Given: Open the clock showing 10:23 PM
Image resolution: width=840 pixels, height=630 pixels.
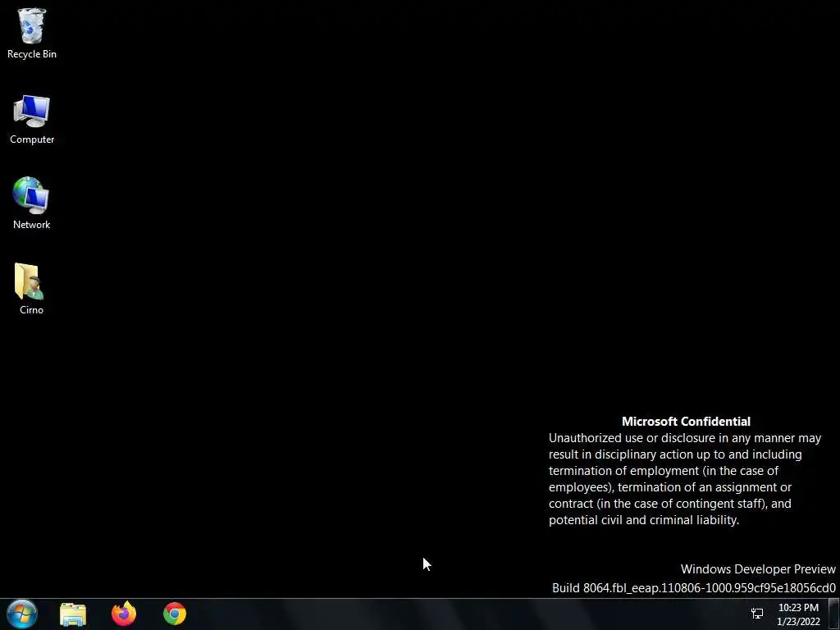Looking at the screenshot, I should [798, 614].
